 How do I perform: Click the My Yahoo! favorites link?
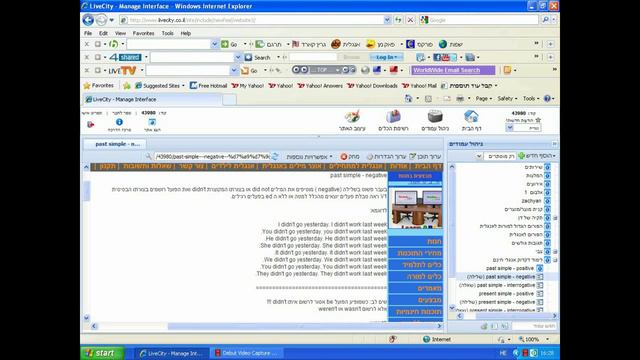[248, 86]
